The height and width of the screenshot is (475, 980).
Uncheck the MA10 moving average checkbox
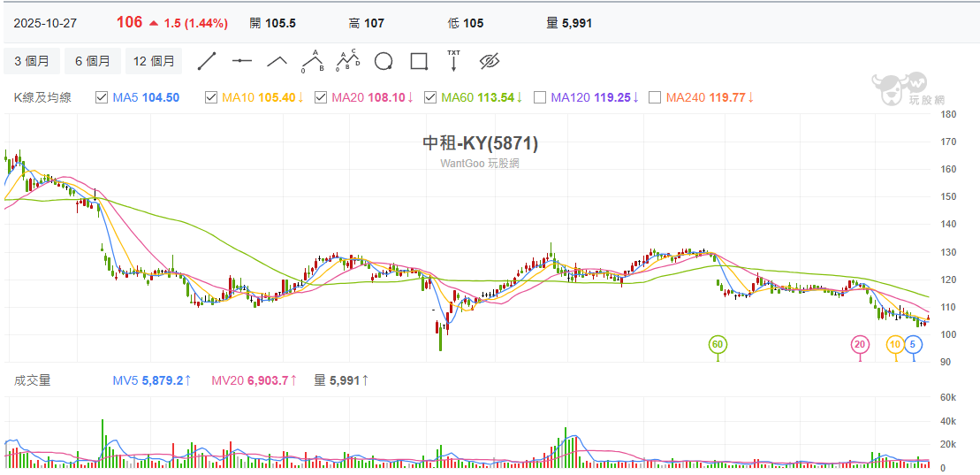(x=211, y=97)
